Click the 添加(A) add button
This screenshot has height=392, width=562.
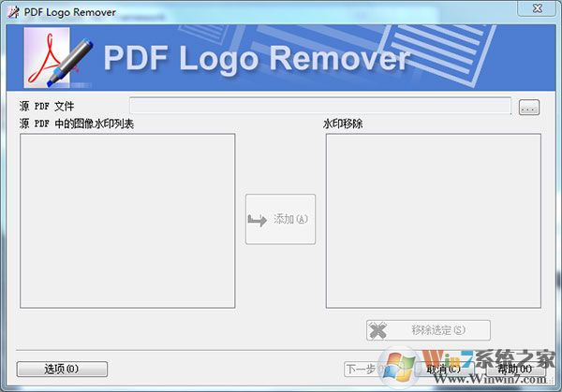click(x=280, y=219)
